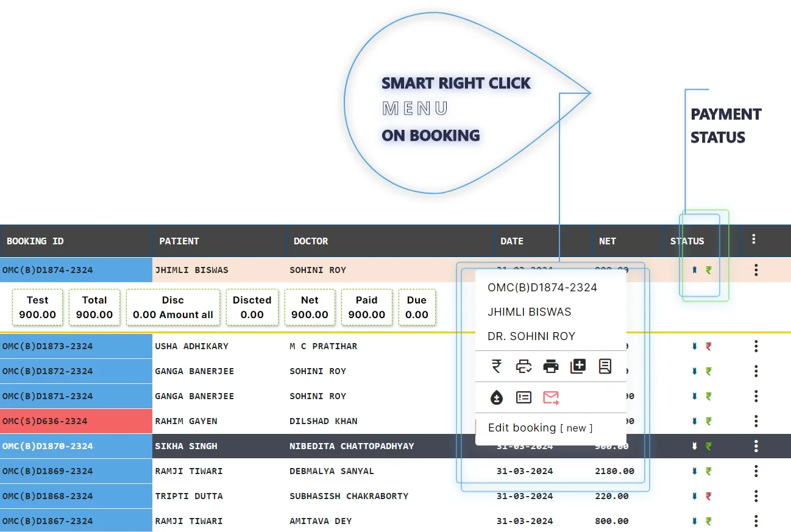This screenshot has width=791, height=532.
Task: Select OMC(B)D1874-2324 in the context menu
Action: pyautogui.click(x=542, y=287)
